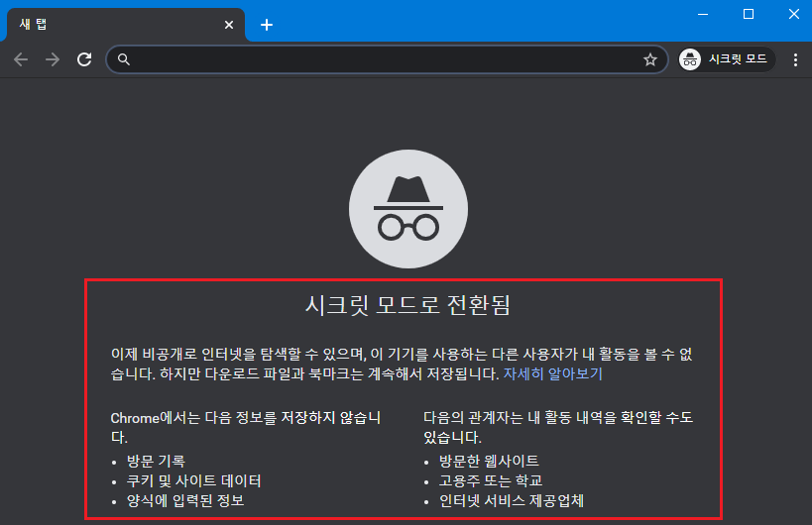Screen dimensions: 812x525
Task: Click the search magnifier icon in address bar
Action: click(x=123, y=59)
